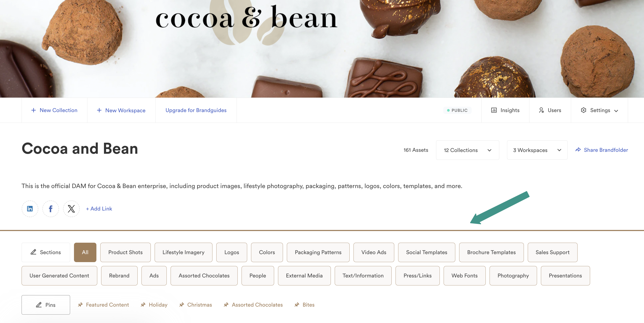Click the Settings gear icon

point(584,110)
